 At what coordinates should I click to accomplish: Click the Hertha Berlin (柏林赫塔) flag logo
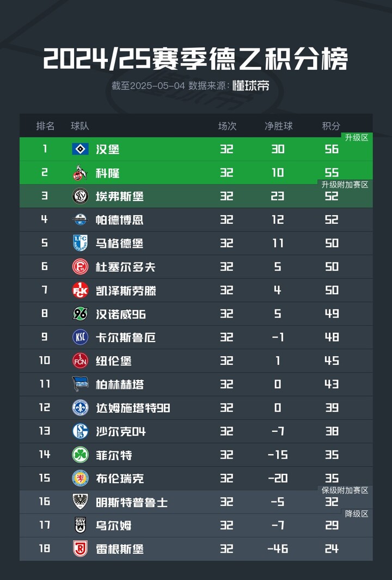[x=80, y=384]
